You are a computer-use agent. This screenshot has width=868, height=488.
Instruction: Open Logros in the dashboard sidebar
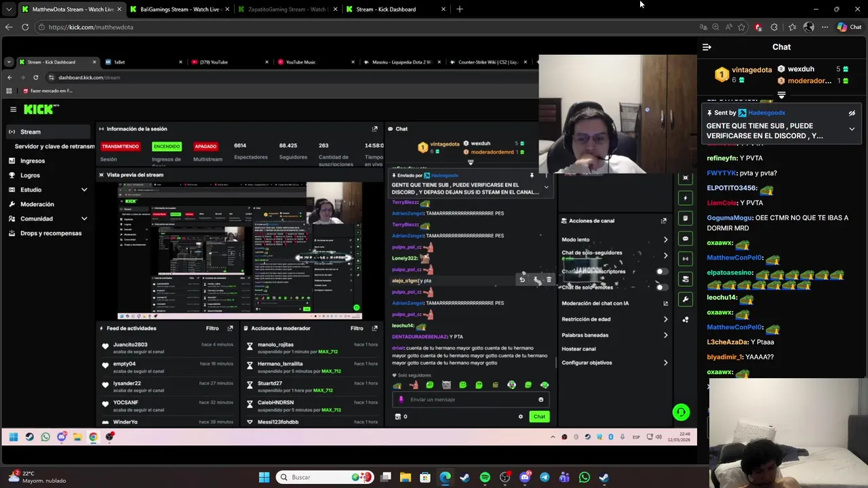(30, 176)
